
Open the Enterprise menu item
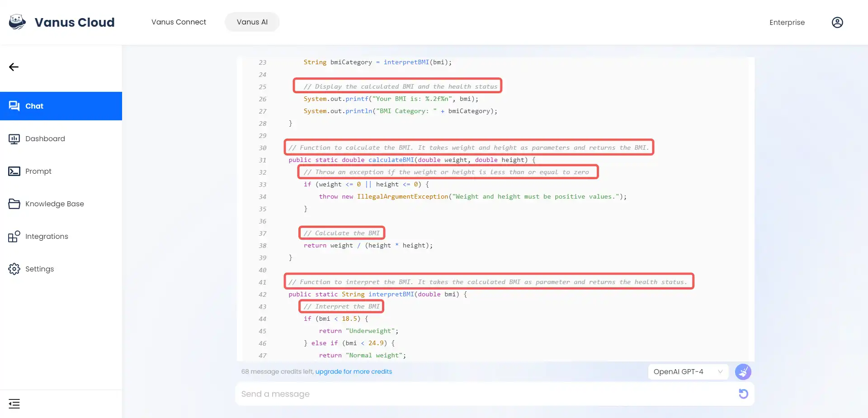point(787,22)
